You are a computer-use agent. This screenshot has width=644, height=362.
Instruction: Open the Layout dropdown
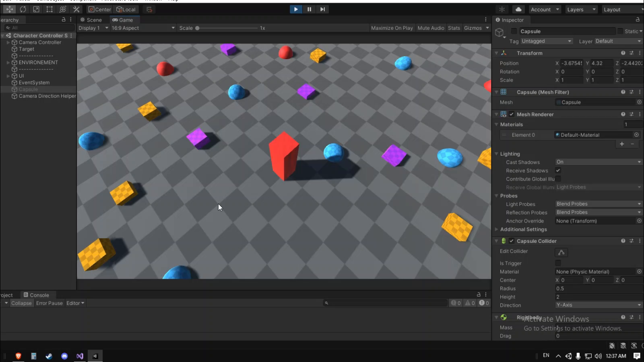[x=623, y=9]
